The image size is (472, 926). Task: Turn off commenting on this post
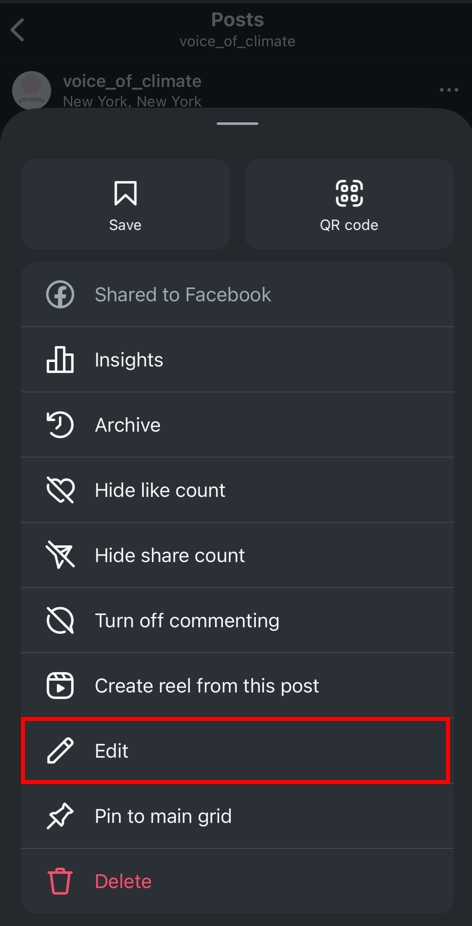(237, 620)
